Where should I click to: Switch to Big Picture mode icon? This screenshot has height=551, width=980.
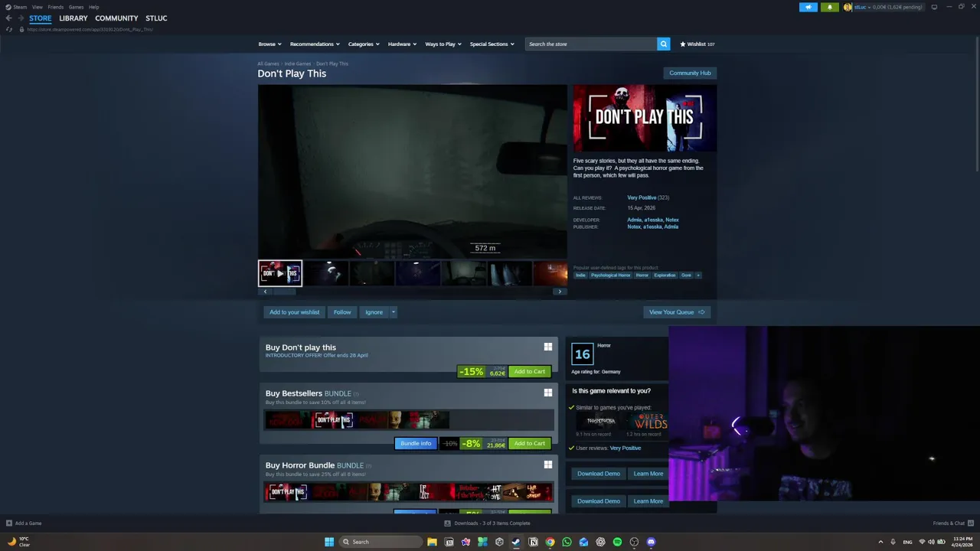[x=934, y=7]
